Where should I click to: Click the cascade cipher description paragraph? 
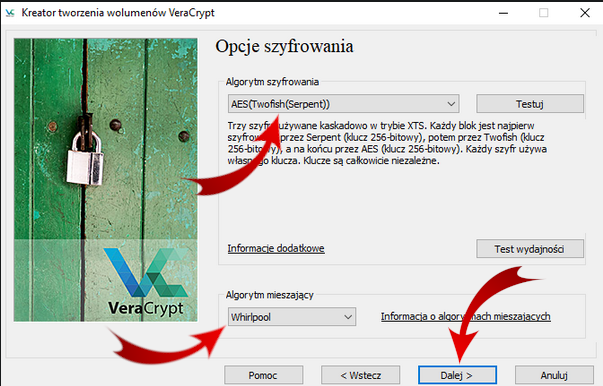pyautogui.click(x=387, y=143)
